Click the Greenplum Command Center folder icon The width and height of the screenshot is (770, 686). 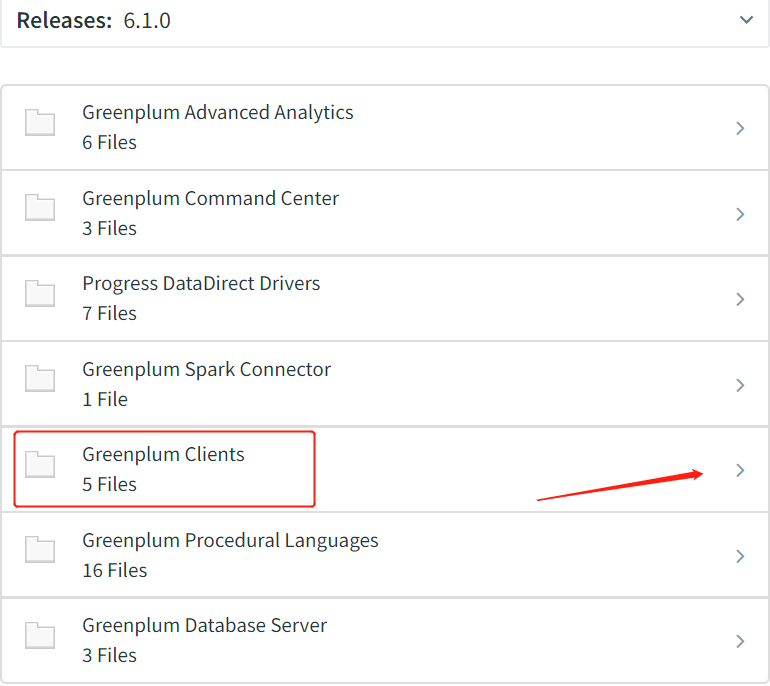point(40,209)
